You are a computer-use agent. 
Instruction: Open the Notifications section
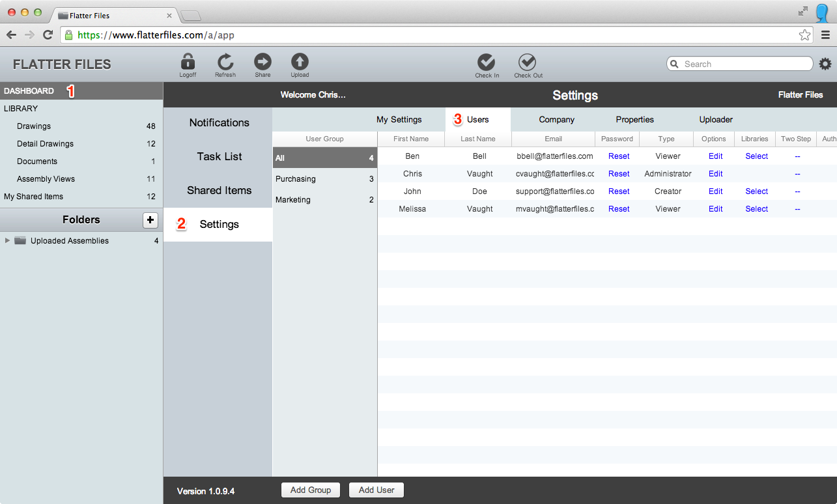[218, 123]
